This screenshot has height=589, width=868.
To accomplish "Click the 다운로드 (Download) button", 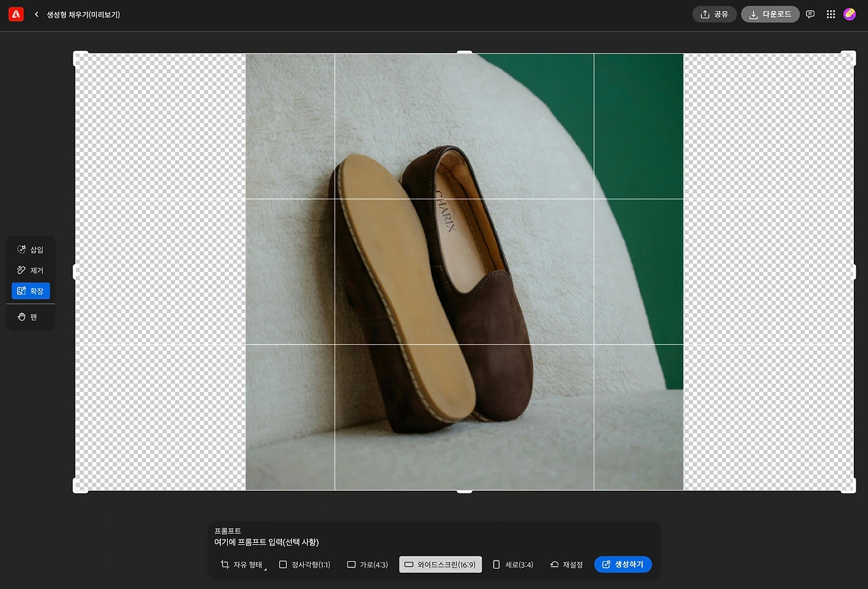I will point(770,14).
